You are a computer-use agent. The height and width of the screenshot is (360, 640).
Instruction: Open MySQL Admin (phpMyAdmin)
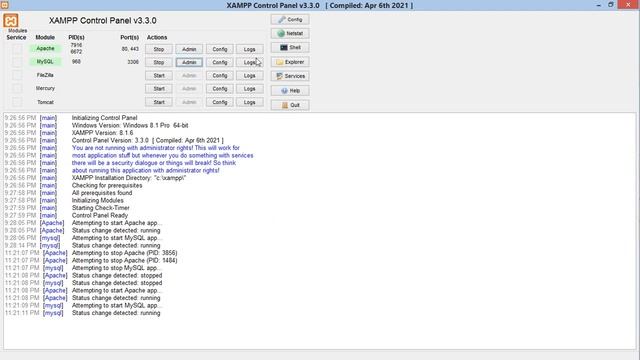(x=189, y=62)
